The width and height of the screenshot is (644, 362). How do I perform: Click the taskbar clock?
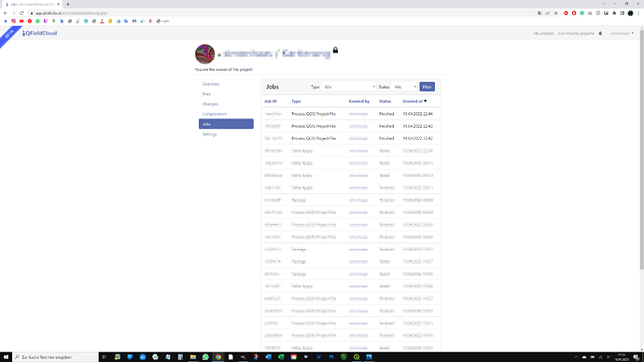coord(622,357)
